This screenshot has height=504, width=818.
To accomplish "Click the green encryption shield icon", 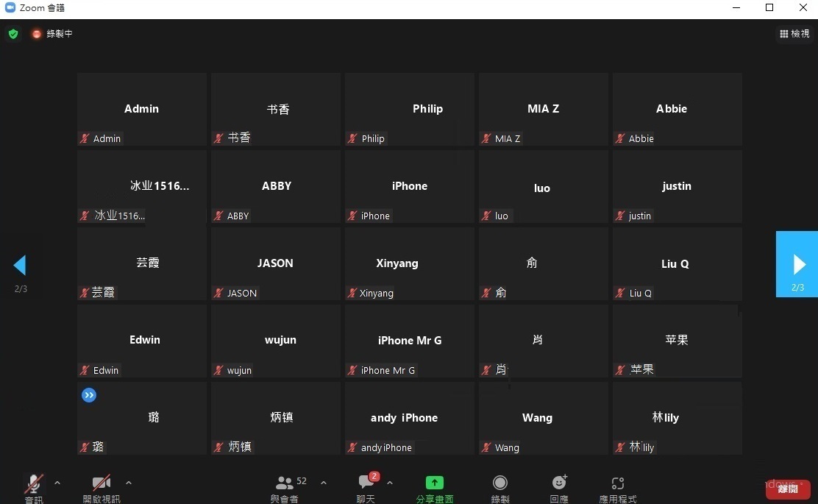I will coord(13,34).
